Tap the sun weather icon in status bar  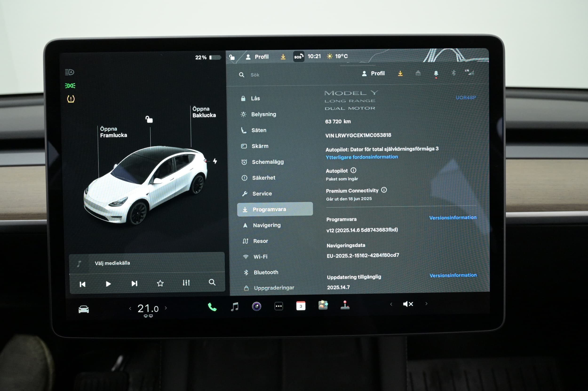[x=330, y=56]
